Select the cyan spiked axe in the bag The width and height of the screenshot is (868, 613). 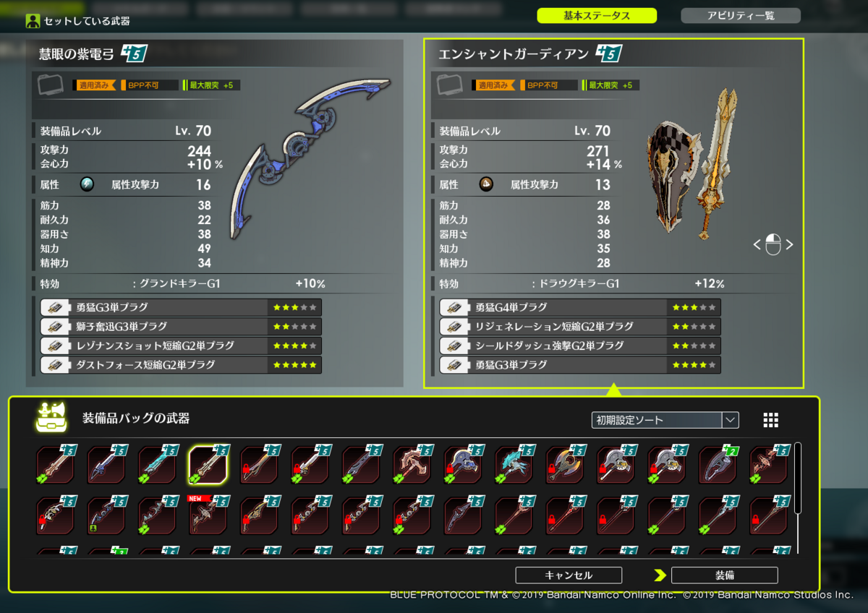pos(514,464)
